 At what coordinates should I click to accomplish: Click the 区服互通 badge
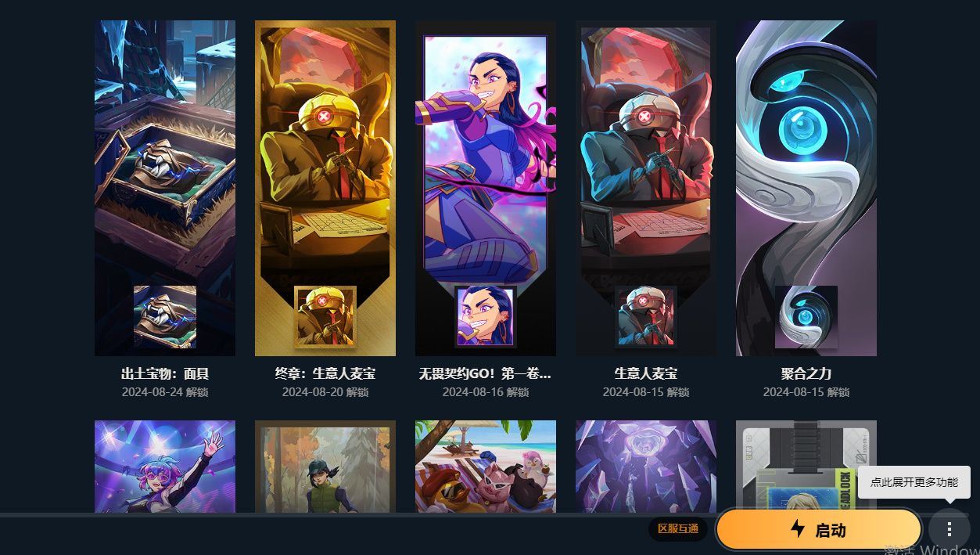[x=677, y=529]
